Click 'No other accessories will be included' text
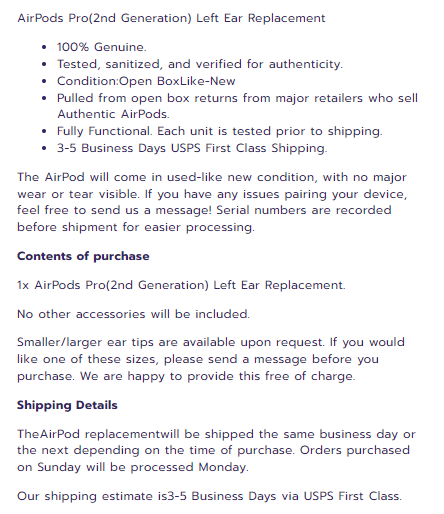Image resolution: width=444 pixels, height=514 pixels. tap(134, 314)
